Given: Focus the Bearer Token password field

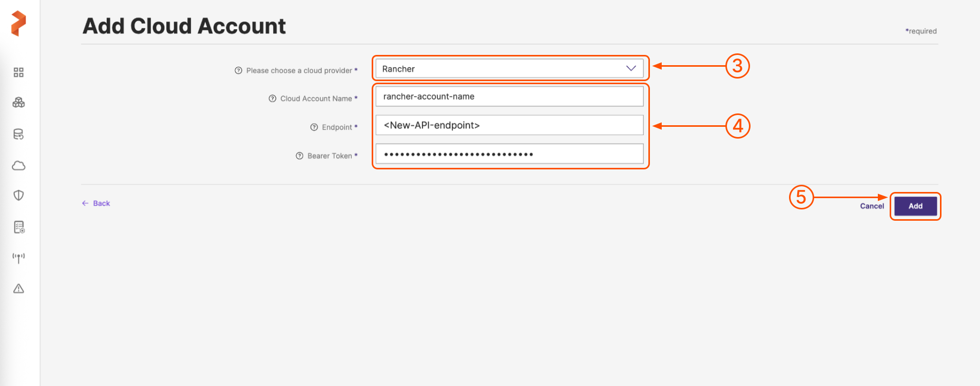Looking at the screenshot, I should point(509,154).
